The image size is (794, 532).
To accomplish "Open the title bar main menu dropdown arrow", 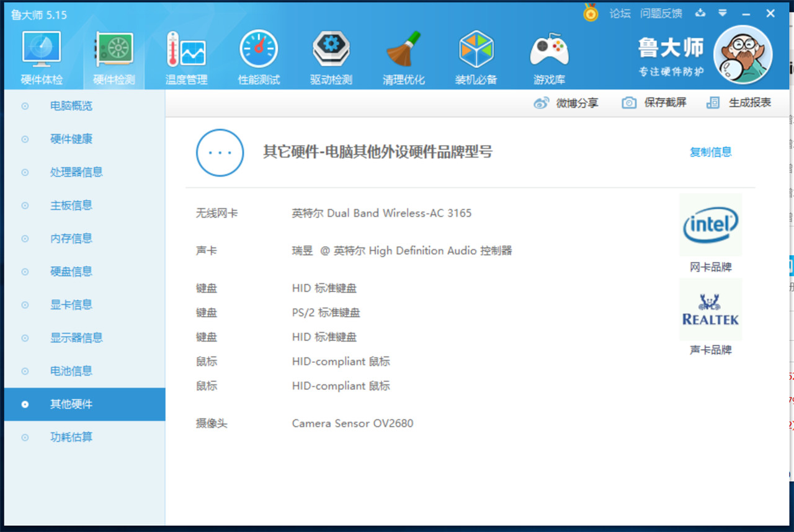I will 723,13.
